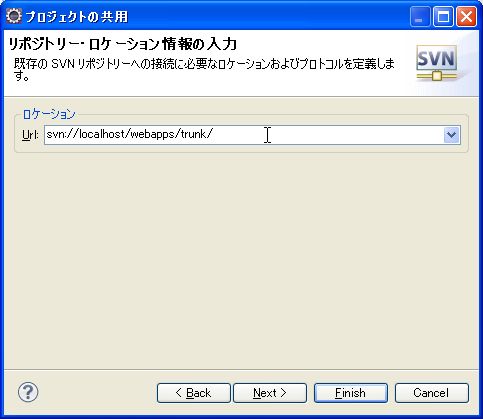Cancel the project sharing wizard
Viewport: 483px width, 419px height.
click(x=432, y=393)
